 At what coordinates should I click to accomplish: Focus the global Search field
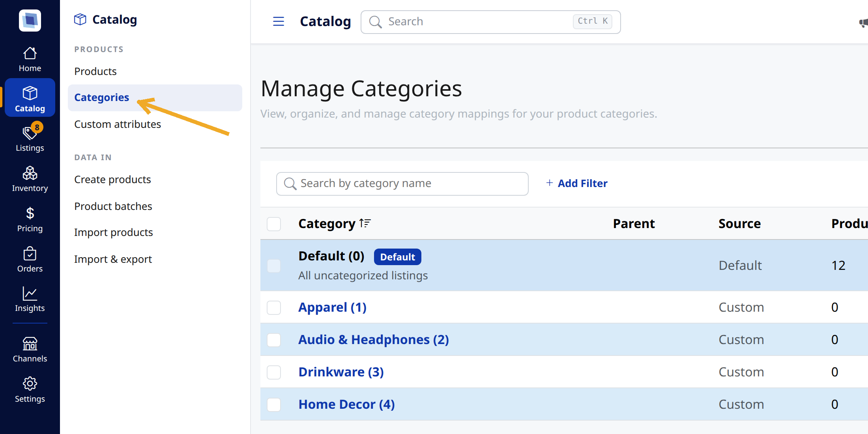[490, 22]
